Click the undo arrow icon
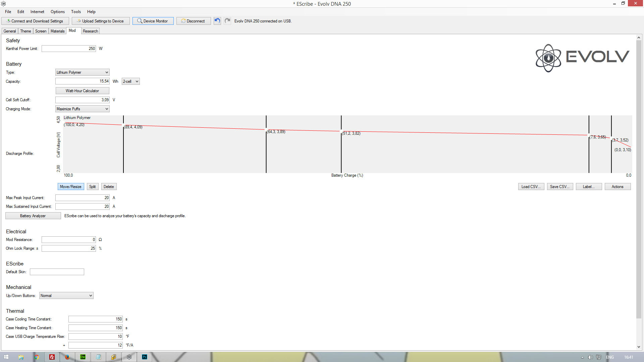 coord(217,21)
